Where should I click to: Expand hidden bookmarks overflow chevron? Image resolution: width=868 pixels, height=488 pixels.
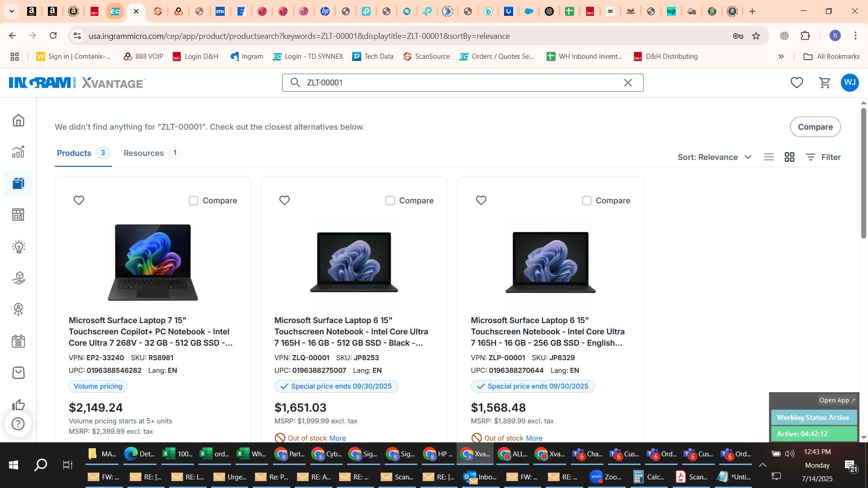click(x=781, y=56)
